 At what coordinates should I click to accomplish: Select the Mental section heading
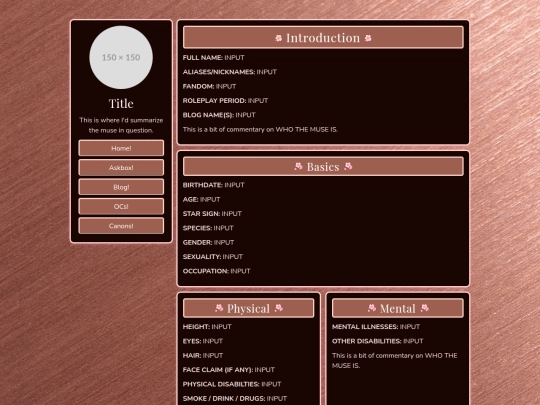398,308
